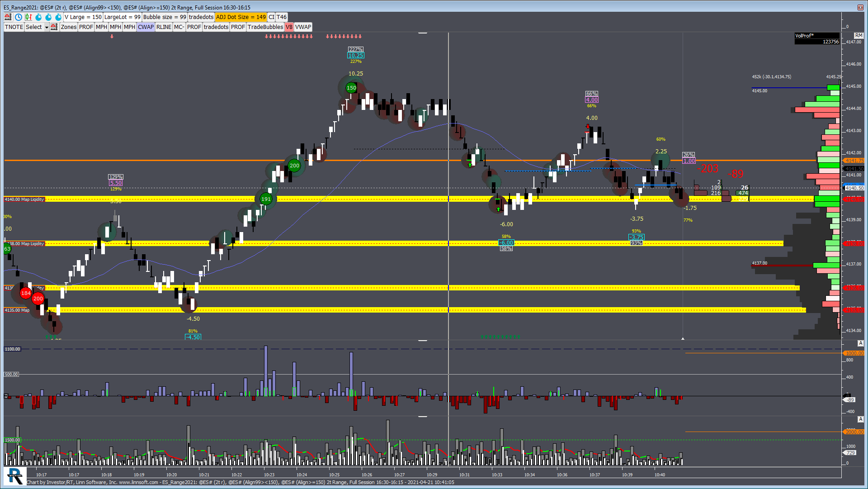Click the chart scale icon in top toolbar
Viewport: 868px width, 489px height.
click(8, 17)
